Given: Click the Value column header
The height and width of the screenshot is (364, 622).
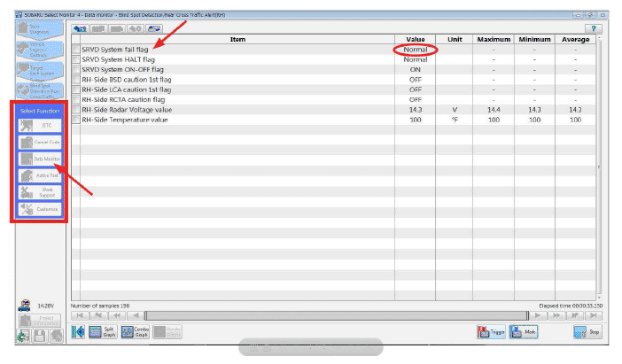Looking at the screenshot, I should click(416, 39).
